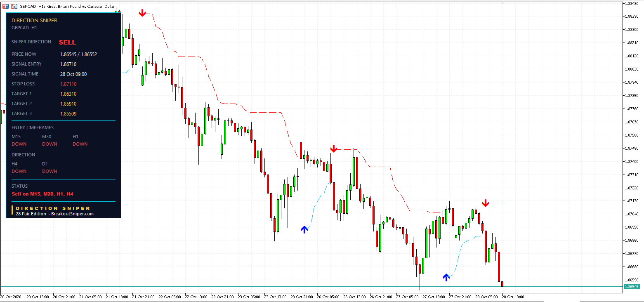Click the 1.87040 label on the price scale
The height and width of the screenshot is (302, 644).
tap(632, 214)
